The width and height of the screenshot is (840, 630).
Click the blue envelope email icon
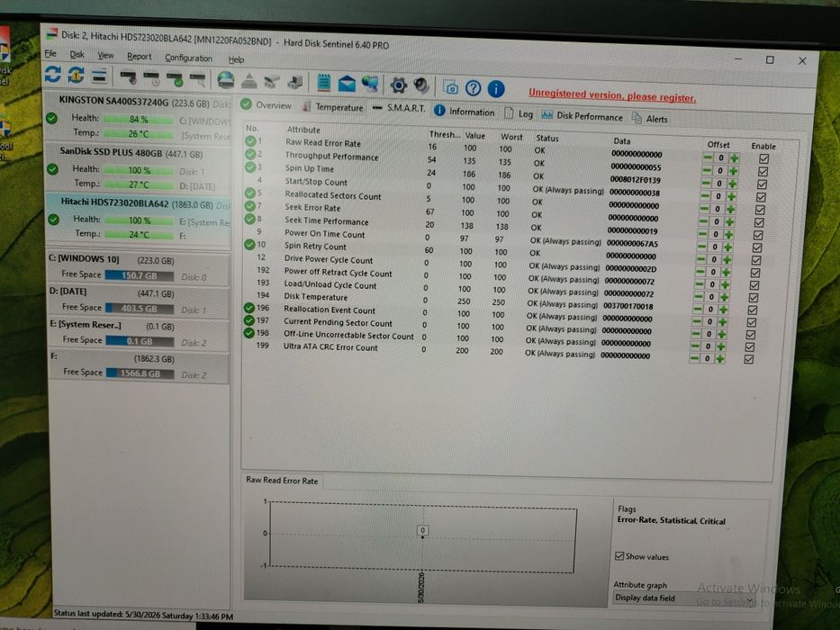(347, 84)
